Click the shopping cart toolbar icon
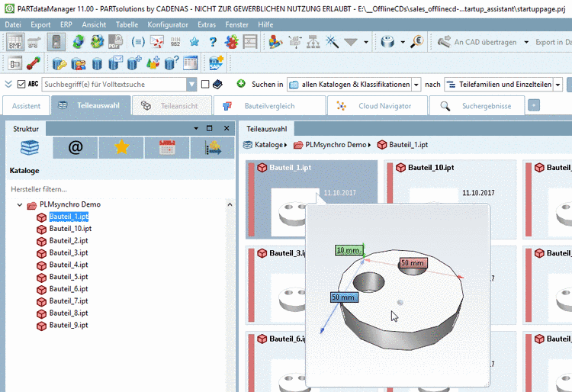Screen dimensions: 572x392 [x=34, y=42]
